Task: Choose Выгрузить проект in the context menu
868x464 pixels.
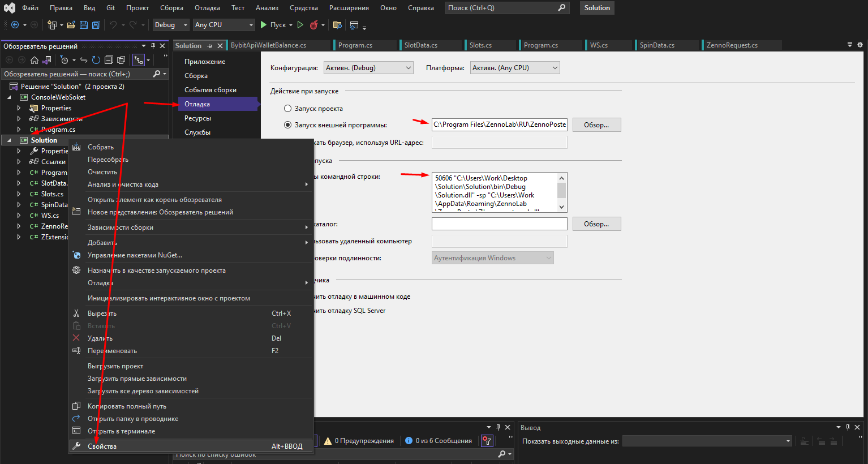Action: [x=191, y=366]
